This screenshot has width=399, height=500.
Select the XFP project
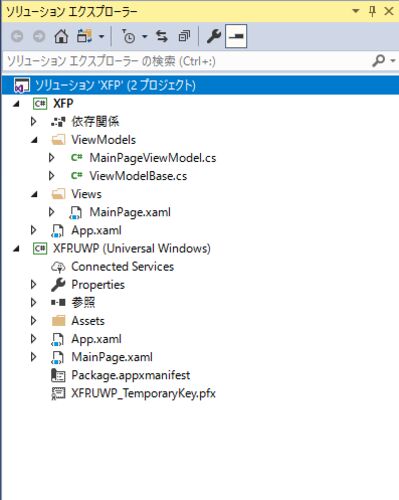63,104
